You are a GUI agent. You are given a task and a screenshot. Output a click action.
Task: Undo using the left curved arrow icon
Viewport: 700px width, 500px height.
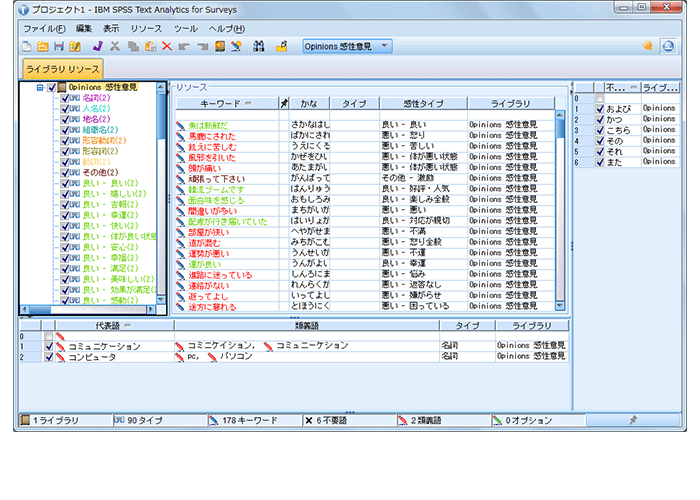(x=184, y=46)
